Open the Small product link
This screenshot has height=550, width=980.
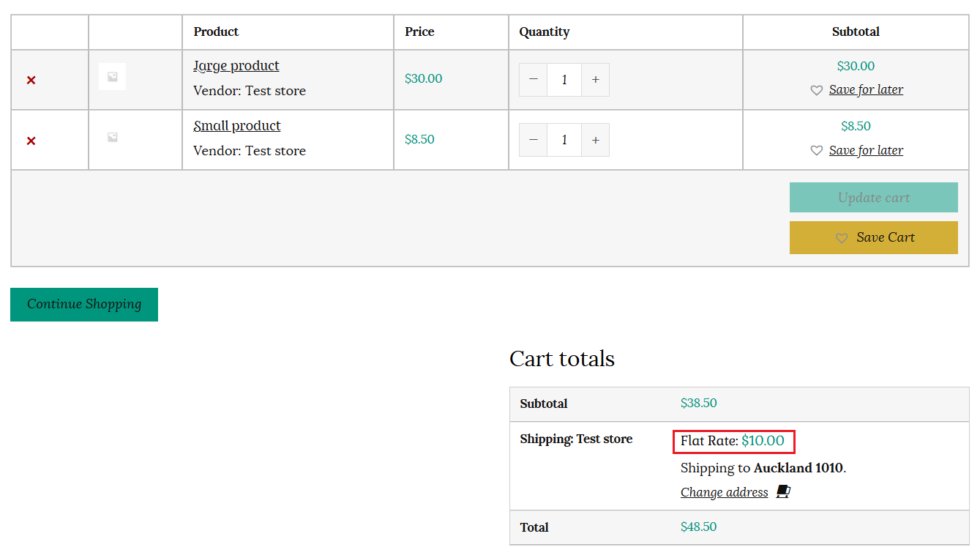(237, 126)
